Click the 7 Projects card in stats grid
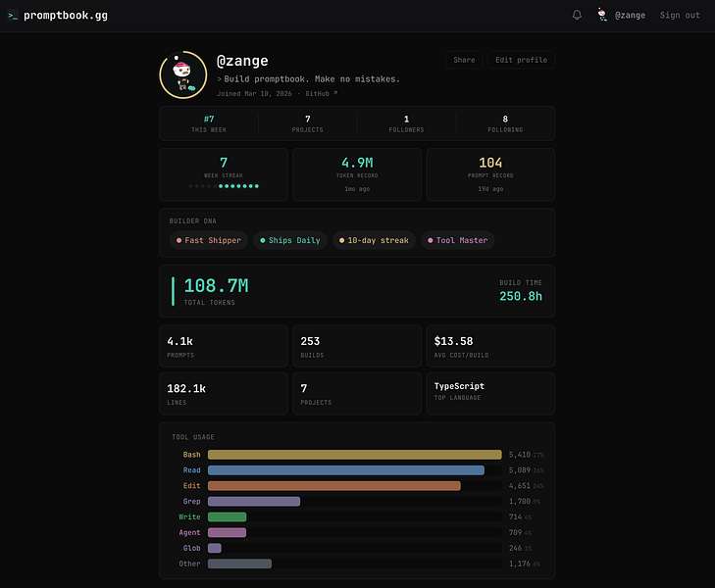Image resolution: width=715 pixels, height=588 pixels. pos(357,394)
